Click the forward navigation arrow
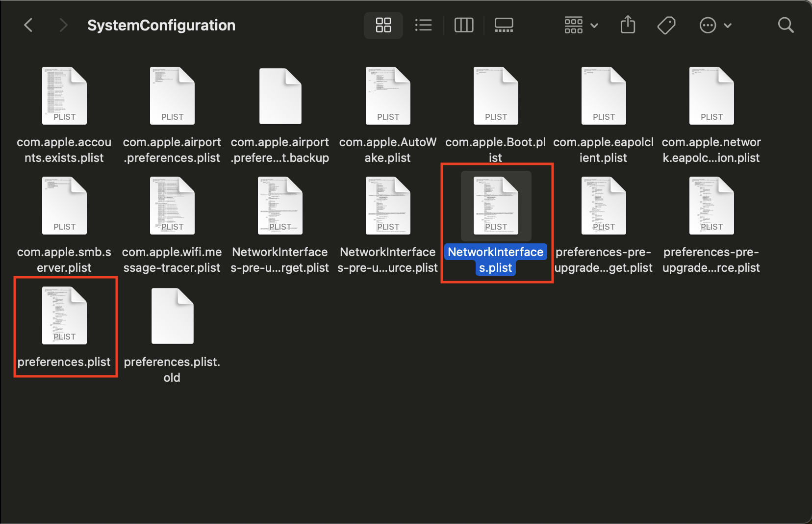 pyautogui.click(x=64, y=25)
